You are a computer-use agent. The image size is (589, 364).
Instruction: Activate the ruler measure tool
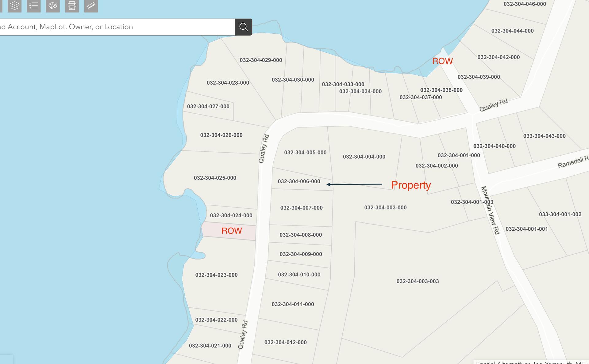[91, 6]
